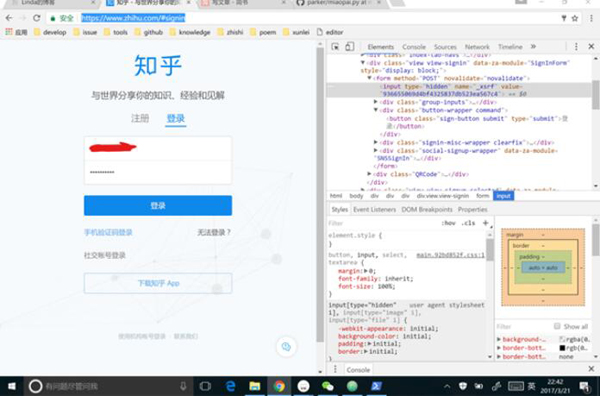Screen dimensions: 600x396
Task: Open the DOM Breakpoints pane tab
Action: (x=427, y=210)
